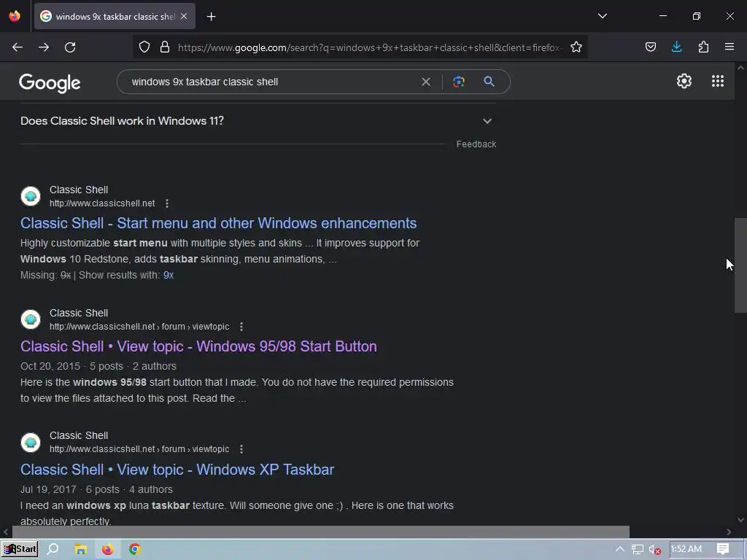Open more options for the classicshell.net result

tap(167, 204)
